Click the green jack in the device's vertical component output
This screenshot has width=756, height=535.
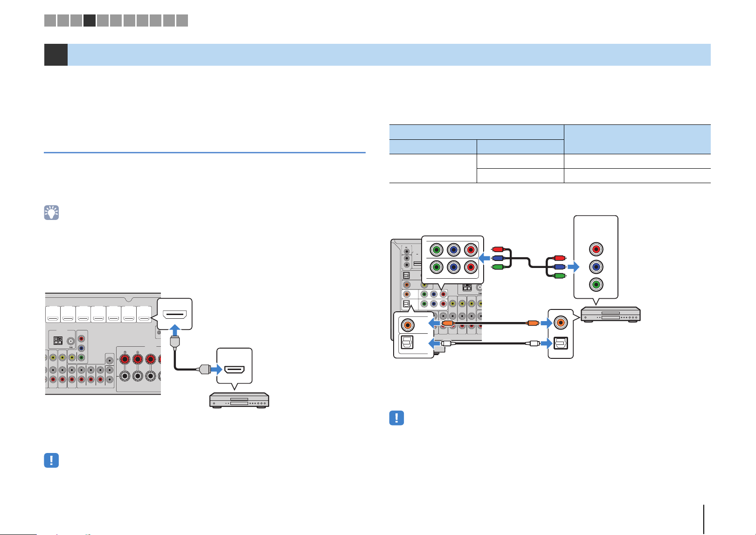pos(596,284)
